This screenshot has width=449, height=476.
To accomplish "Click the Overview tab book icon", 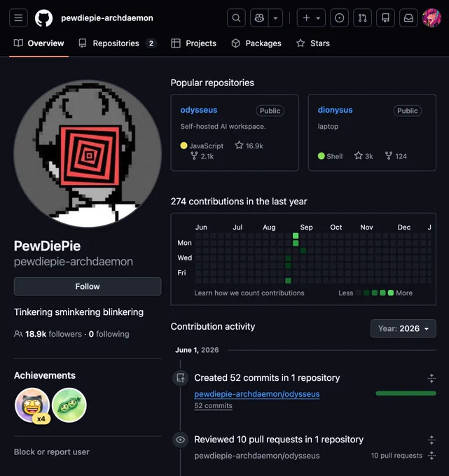I will pos(18,43).
